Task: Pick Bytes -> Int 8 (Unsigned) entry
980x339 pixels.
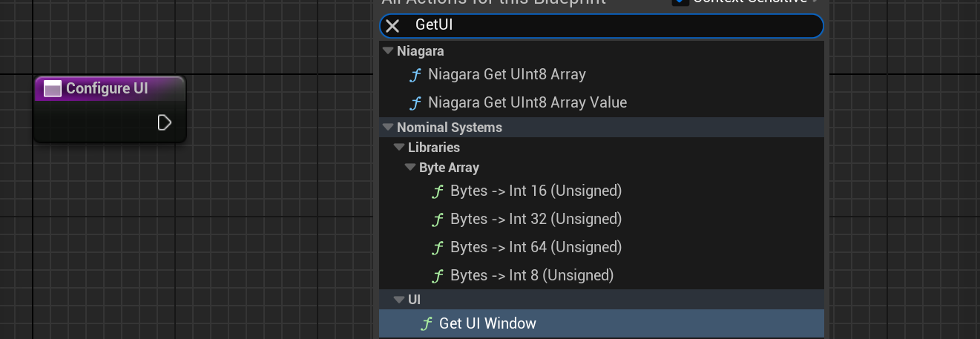Action: coord(531,275)
